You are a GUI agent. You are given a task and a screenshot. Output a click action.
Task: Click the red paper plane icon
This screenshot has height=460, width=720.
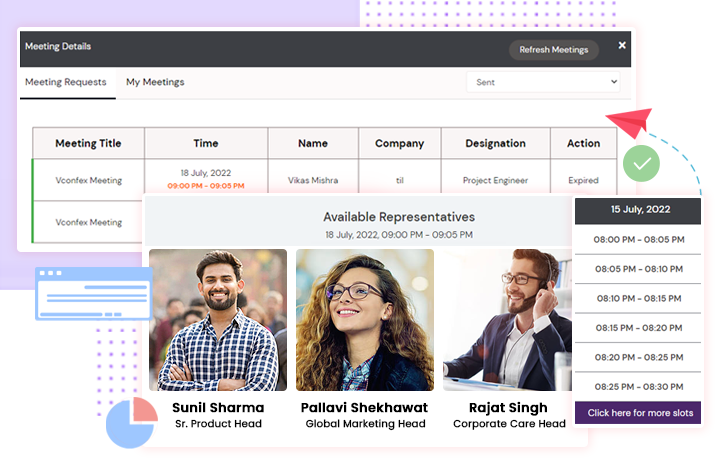point(630,122)
